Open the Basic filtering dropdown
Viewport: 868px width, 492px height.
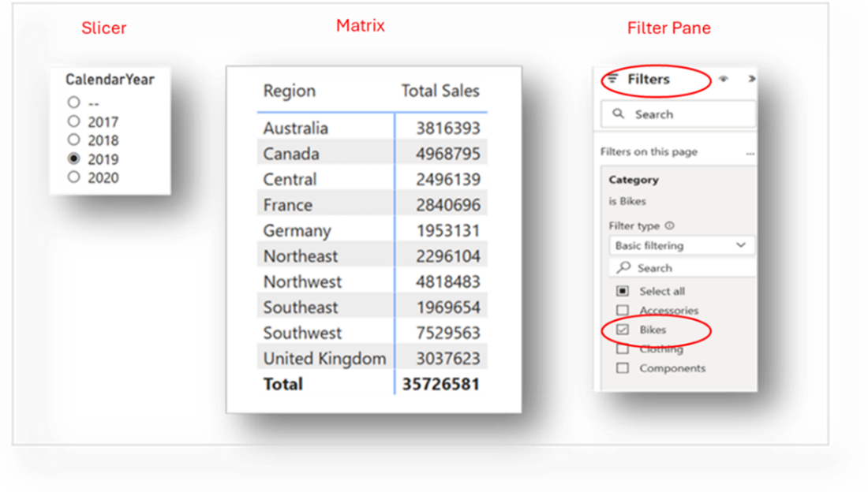point(740,245)
